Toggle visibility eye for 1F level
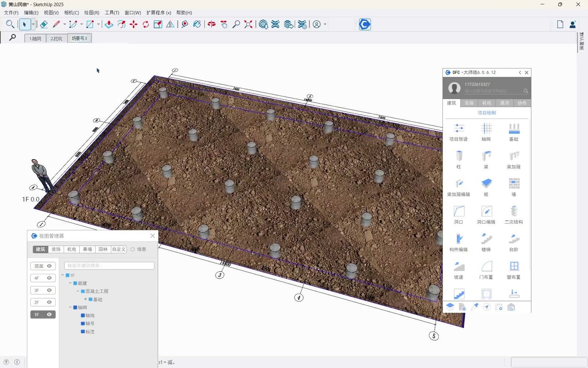 coord(49,315)
